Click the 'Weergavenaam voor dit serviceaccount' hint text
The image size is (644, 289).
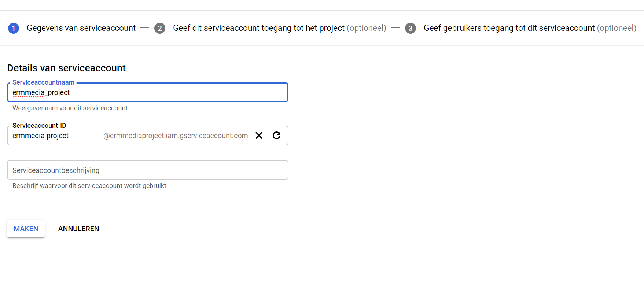click(70, 108)
